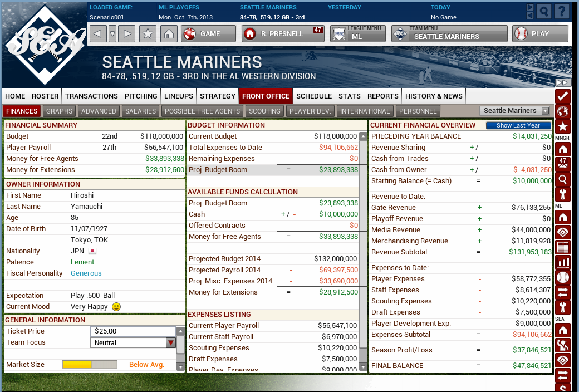
Task: Open the navigation history dropdown arrow
Action: [112, 34]
